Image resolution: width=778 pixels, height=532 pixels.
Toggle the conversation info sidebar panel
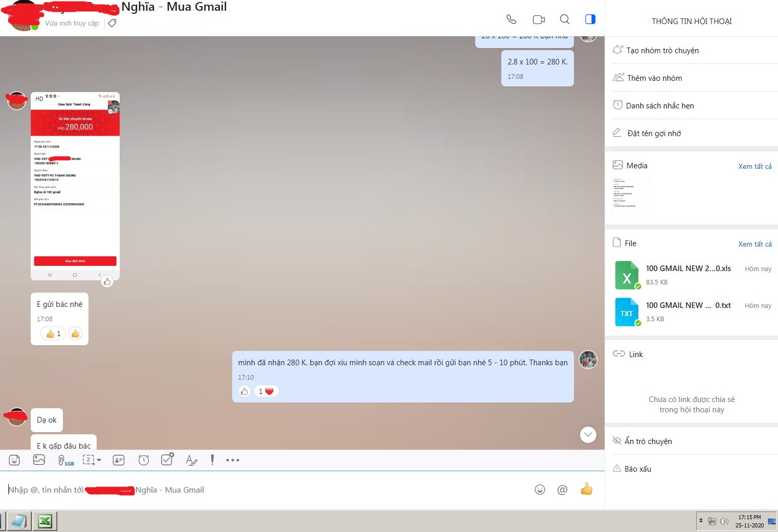click(590, 19)
